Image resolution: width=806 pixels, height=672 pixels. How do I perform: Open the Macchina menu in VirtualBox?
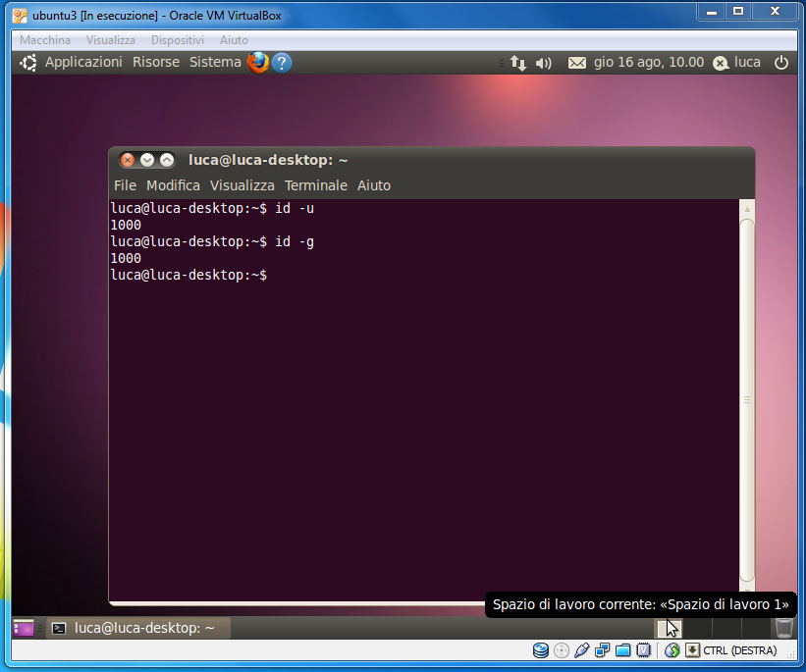45,40
